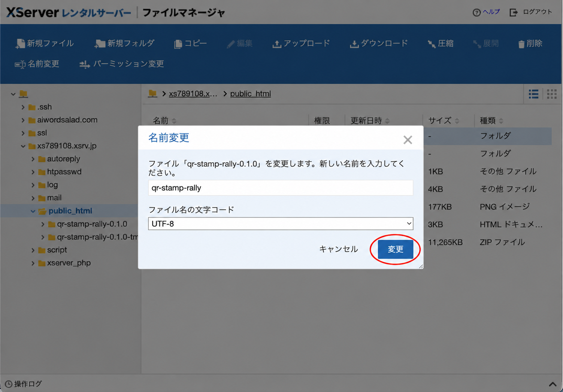Expand the aiwordsalad.com folder arrow
The height and width of the screenshot is (392, 563).
23,120
